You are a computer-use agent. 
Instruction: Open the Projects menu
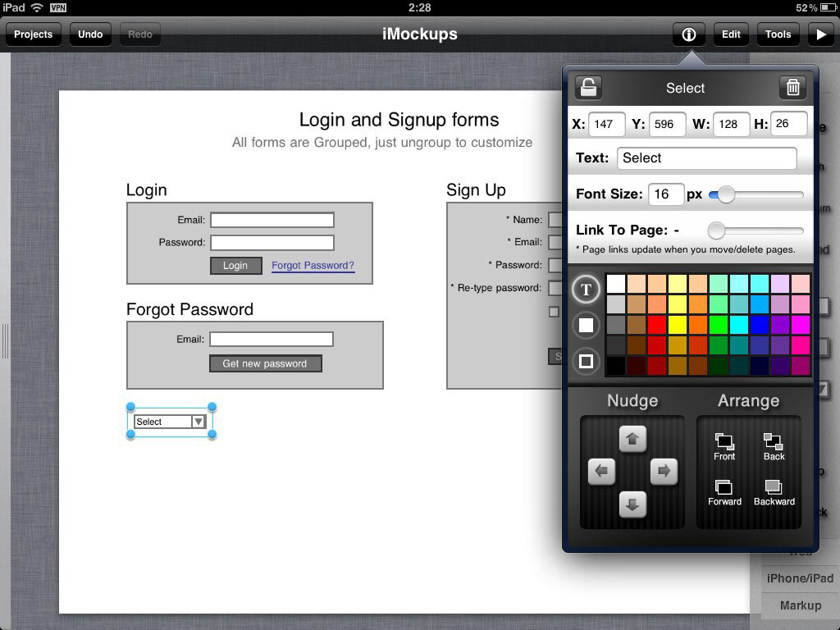pos(34,34)
